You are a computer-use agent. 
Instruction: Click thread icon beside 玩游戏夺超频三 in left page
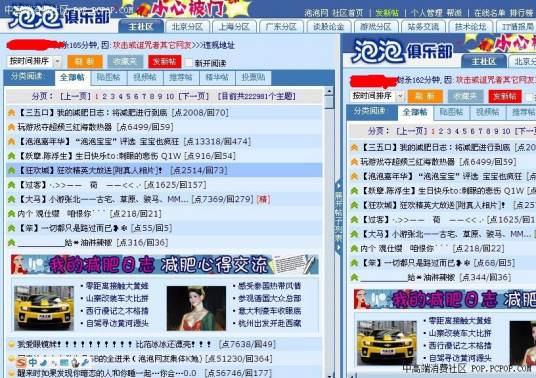pos(12,127)
